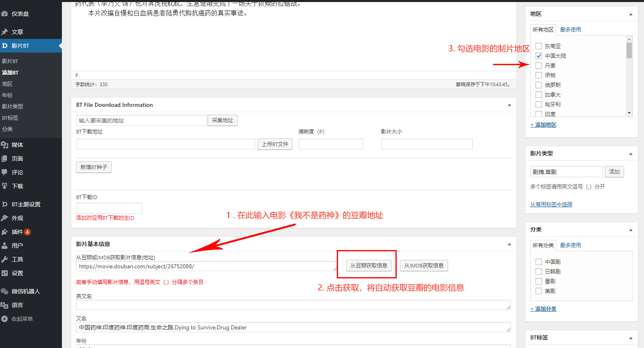This screenshot has height=348, width=644.
Task: Click the 外观 appearance brush icon
Action: click(4, 218)
